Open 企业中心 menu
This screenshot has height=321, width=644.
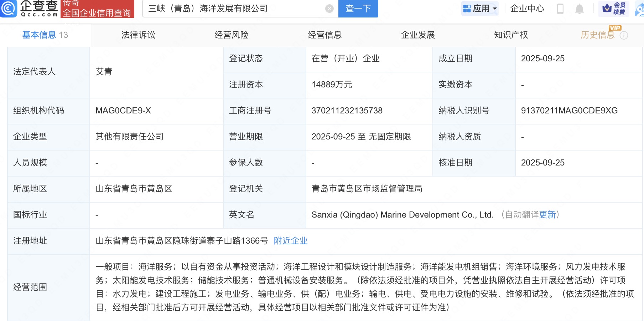point(527,9)
